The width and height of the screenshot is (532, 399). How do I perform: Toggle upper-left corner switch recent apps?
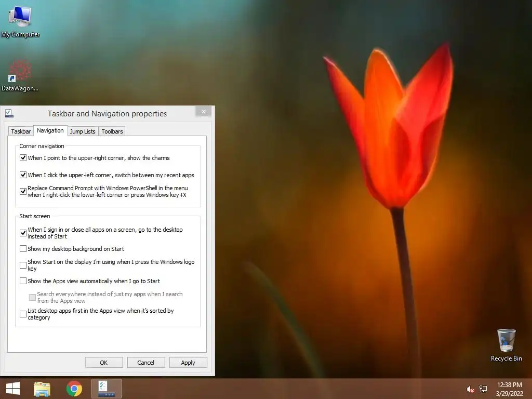[23, 175]
